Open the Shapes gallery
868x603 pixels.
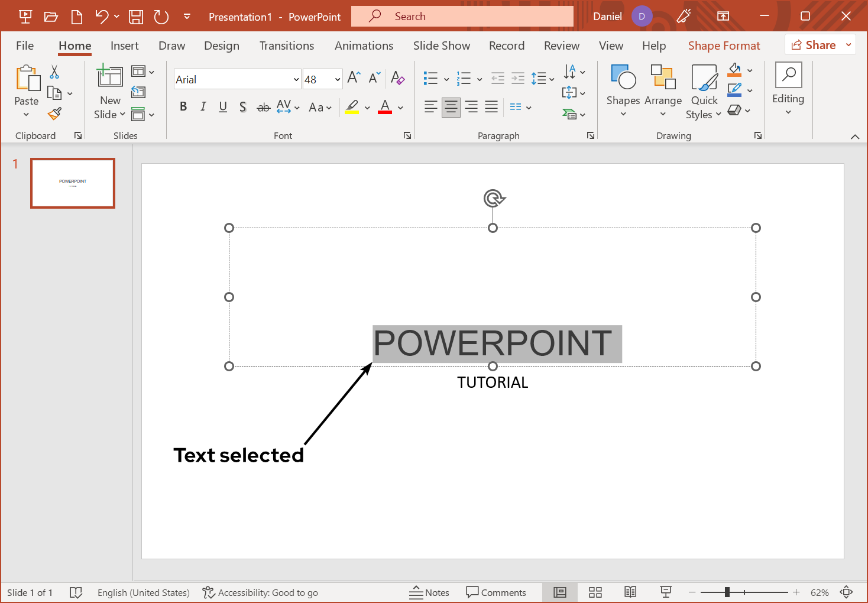click(623, 92)
